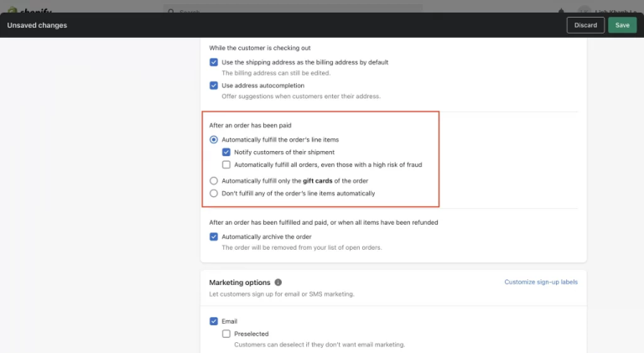Uncheck the Email marketing option
The height and width of the screenshot is (353, 644).
point(214,321)
